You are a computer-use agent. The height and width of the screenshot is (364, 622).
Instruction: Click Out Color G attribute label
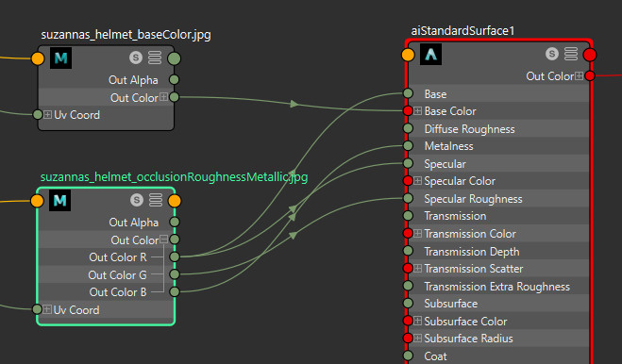[x=117, y=274]
